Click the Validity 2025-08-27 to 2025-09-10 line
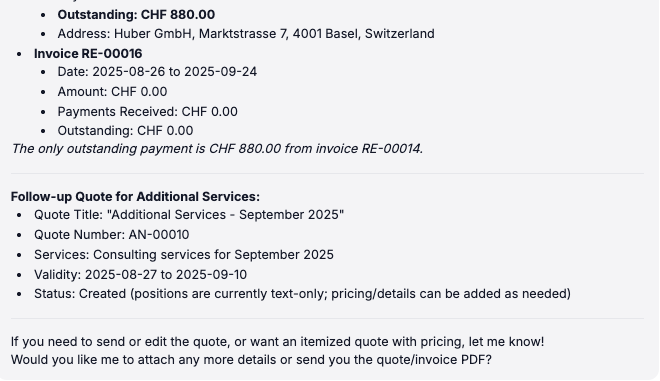The image size is (660, 381). pyautogui.click(x=141, y=274)
